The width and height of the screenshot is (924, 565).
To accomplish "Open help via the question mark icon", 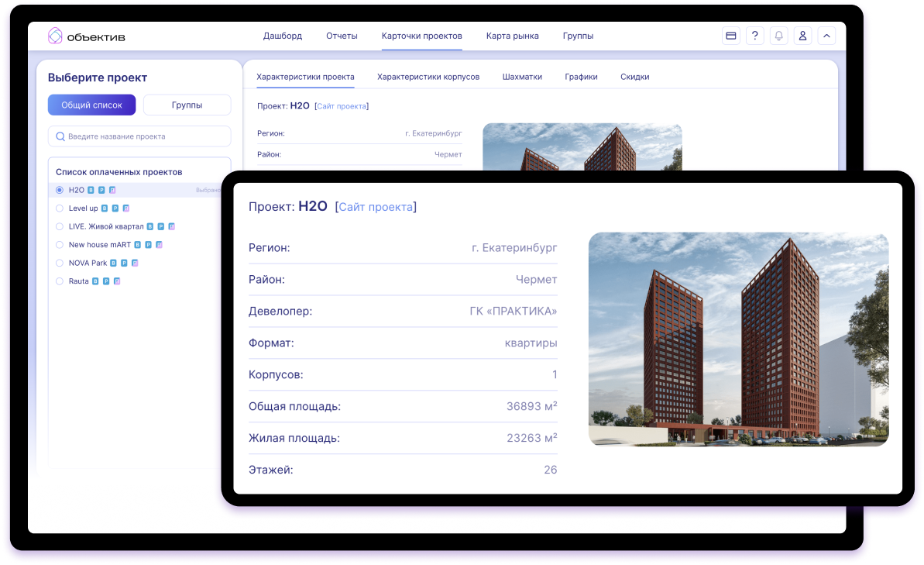I will tap(755, 36).
